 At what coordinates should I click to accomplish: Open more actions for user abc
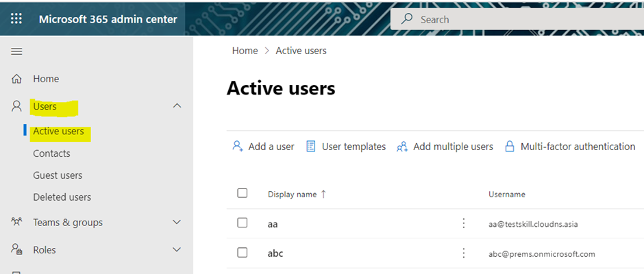pyautogui.click(x=464, y=253)
